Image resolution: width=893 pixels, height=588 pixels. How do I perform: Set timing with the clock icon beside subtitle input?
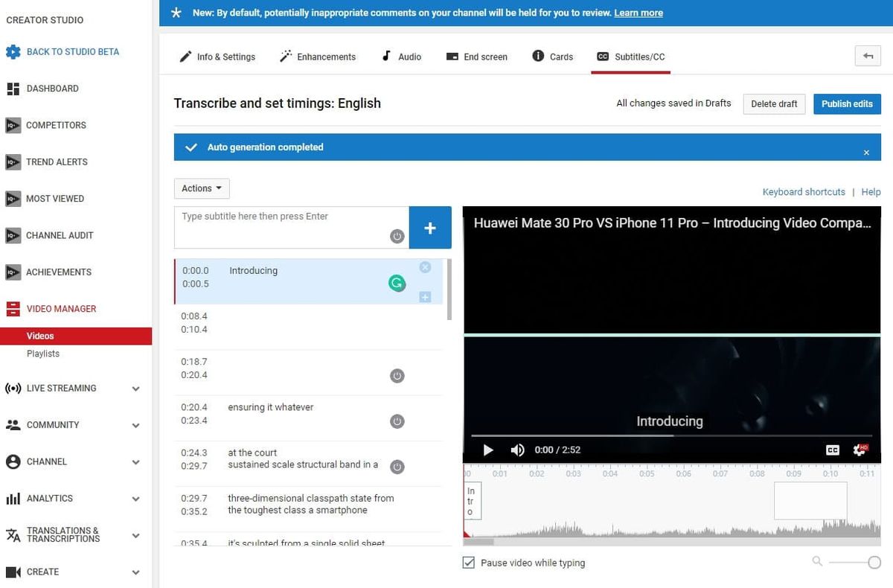click(397, 236)
